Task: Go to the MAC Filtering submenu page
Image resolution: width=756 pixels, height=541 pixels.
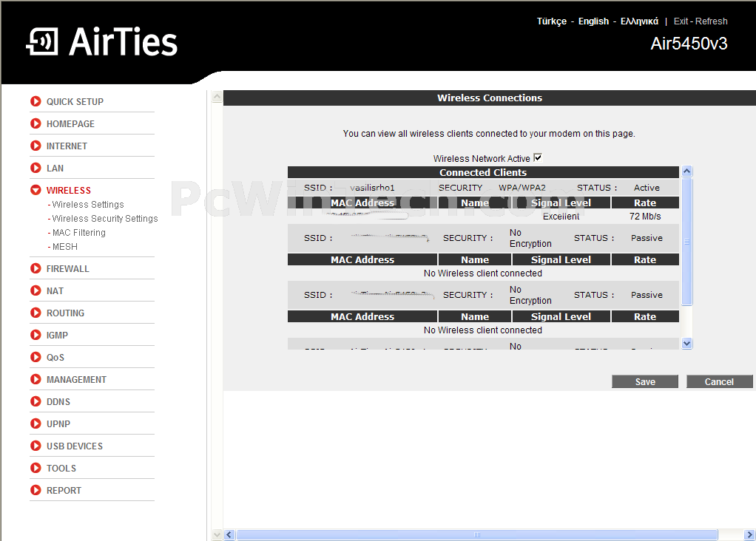Action: [78, 233]
